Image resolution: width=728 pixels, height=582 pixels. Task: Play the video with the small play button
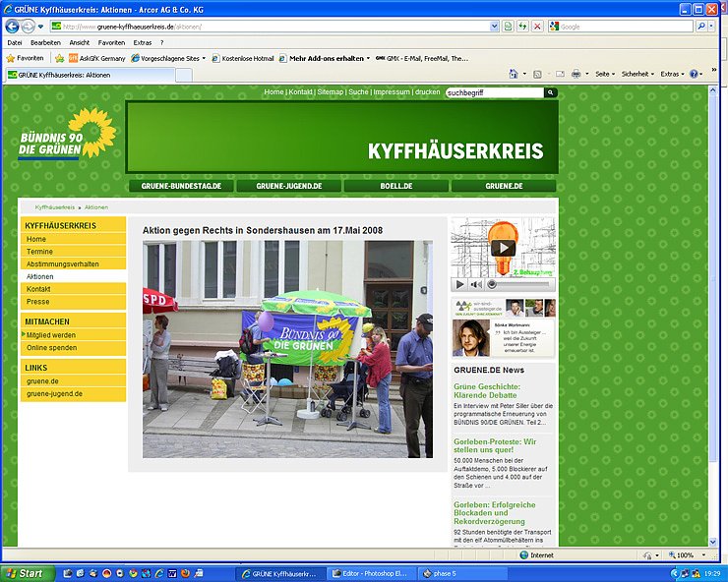[x=459, y=284]
